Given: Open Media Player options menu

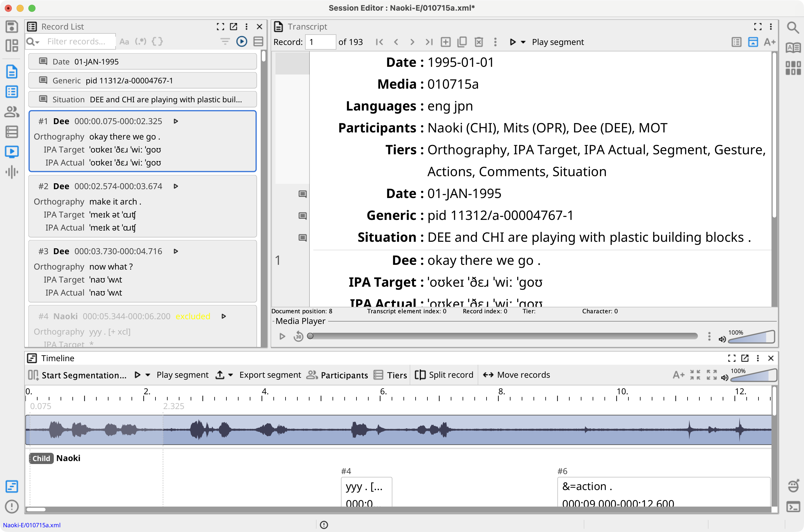Looking at the screenshot, I should pos(709,336).
